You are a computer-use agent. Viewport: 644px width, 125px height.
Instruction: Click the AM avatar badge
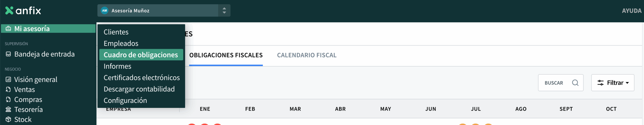(104, 11)
